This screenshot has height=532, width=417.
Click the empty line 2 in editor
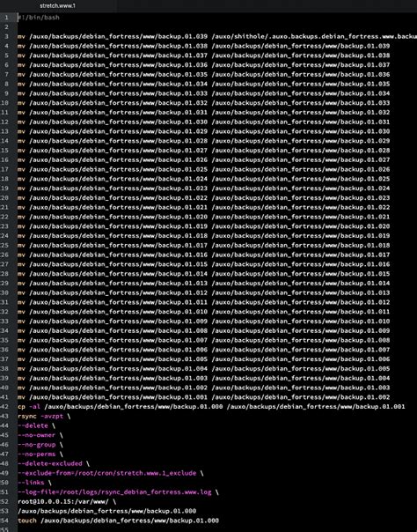coord(216,26)
